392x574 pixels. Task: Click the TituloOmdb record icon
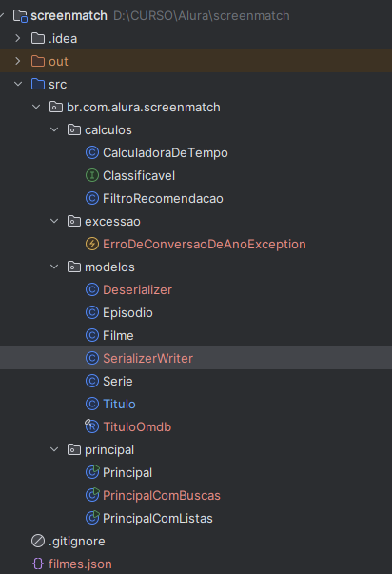(91, 426)
